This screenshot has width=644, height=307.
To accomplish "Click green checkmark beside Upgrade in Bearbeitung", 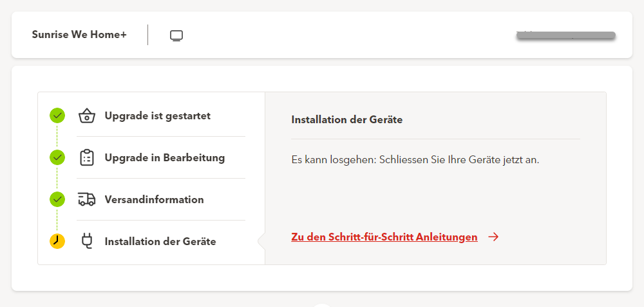I will point(57,157).
